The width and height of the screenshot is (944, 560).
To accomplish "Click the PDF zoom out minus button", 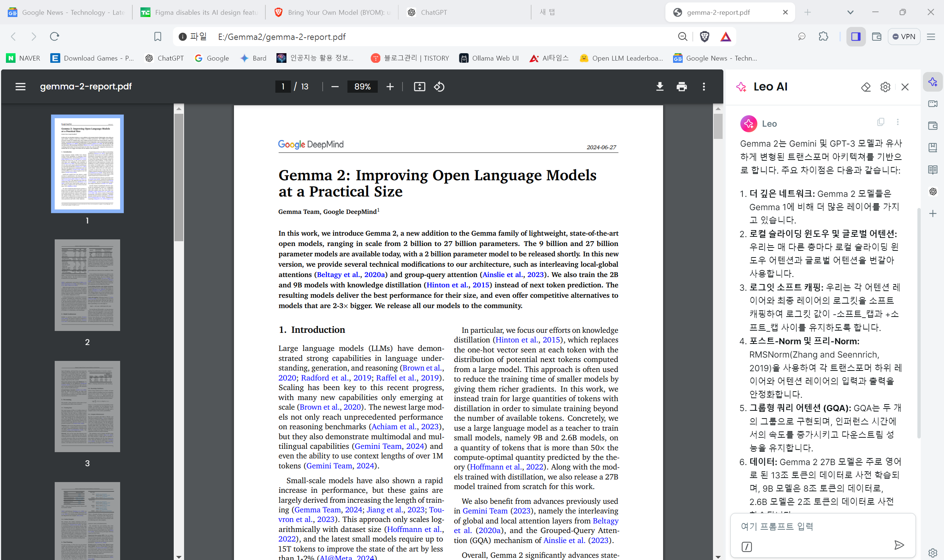I will pos(335,86).
